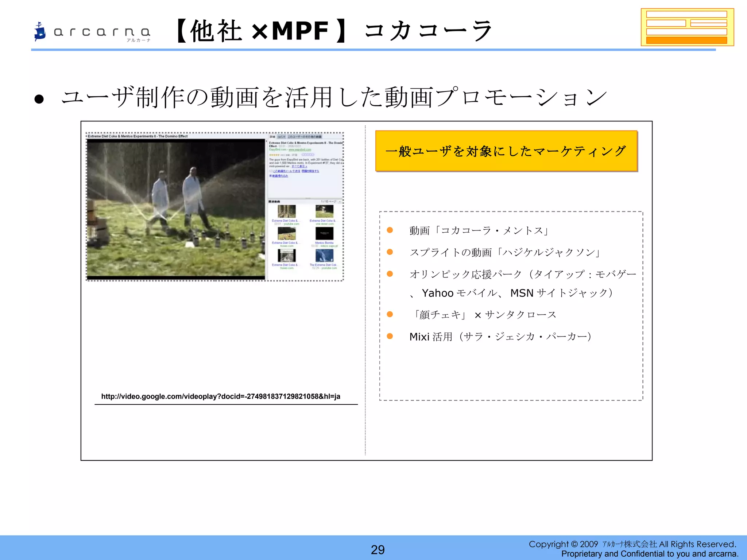The image size is (747, 560).
Task: Click the five-star rating of the video
Action: click(x=274, y=155)
